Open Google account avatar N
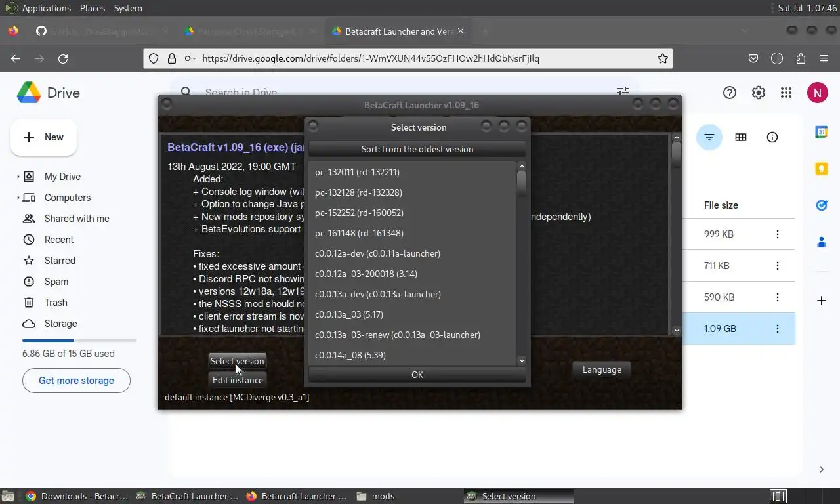Image resolution: width=840 pixels, height=504 pixels. point(817,93)
